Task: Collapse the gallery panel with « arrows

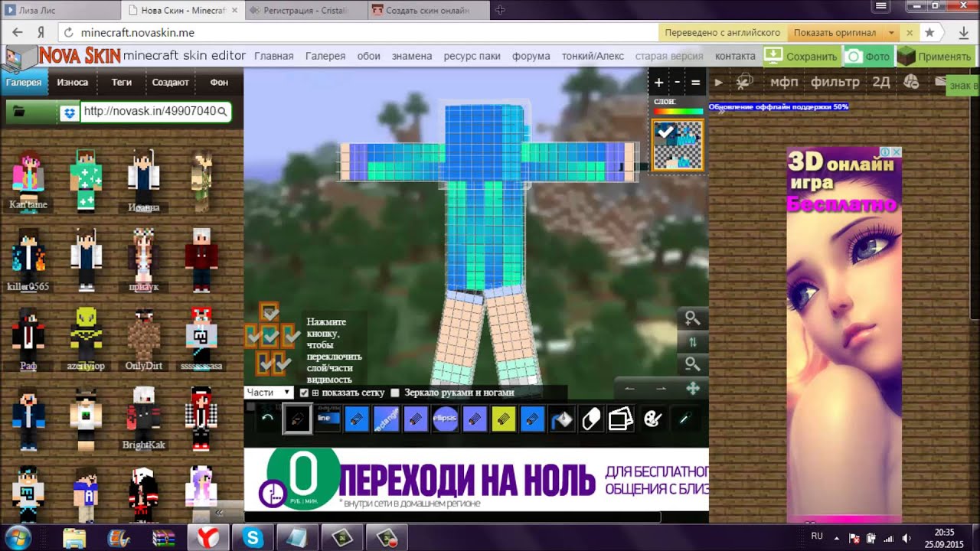Action: click(x=217, y=512)
